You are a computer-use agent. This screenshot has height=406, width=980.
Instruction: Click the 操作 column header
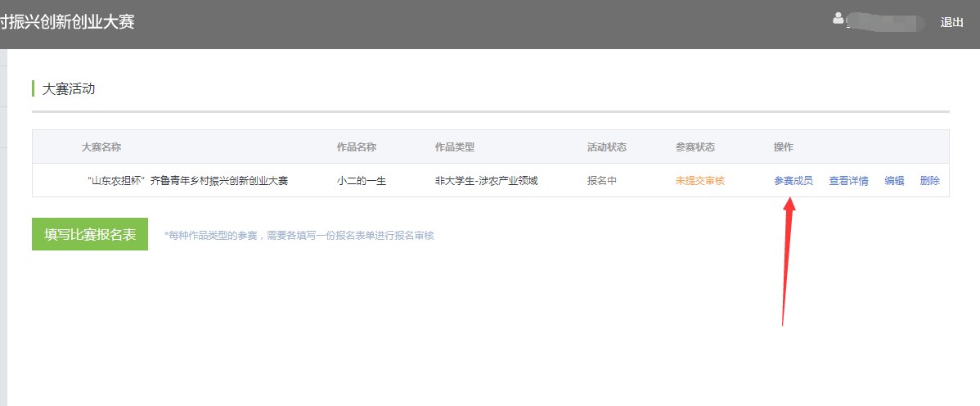(783, 147)
